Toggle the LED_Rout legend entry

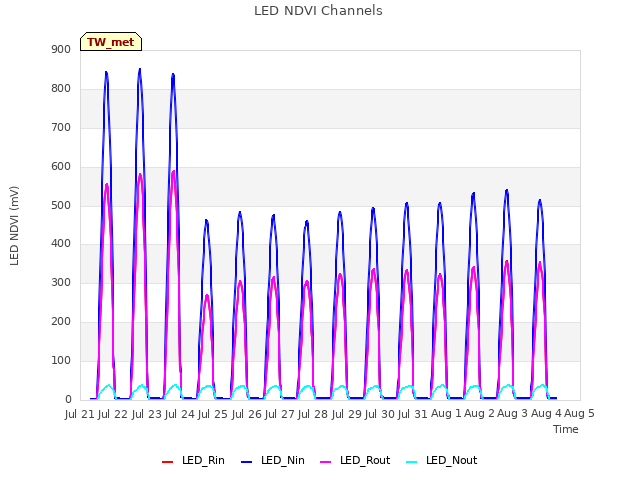pyautogui.click(x=355, y=461)
